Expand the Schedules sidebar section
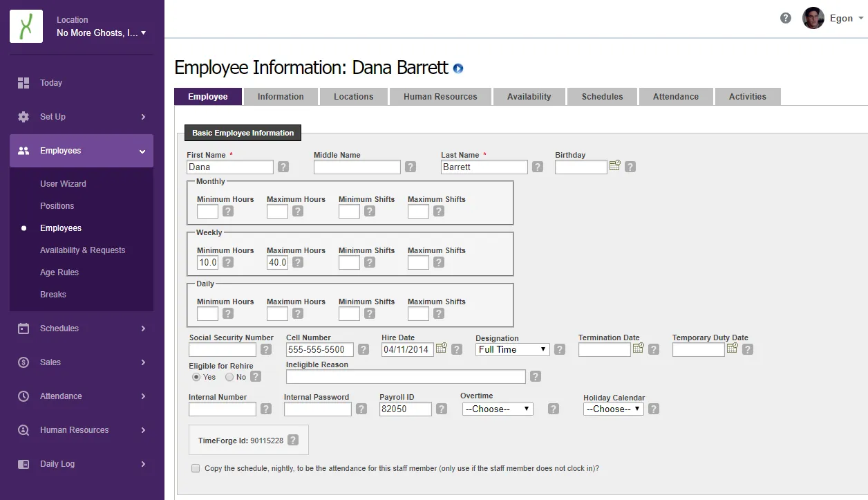The image size is (868, 500). pyautogui.click(x=143, y=328)
